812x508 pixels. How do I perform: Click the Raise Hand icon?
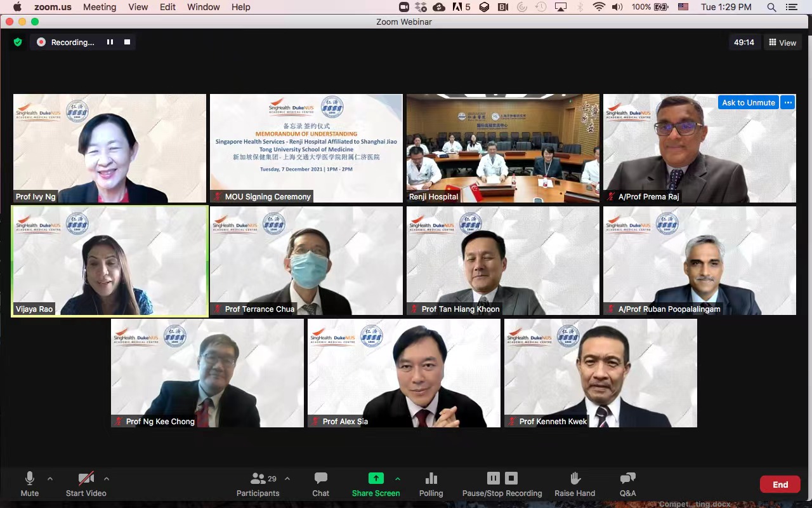575,484
